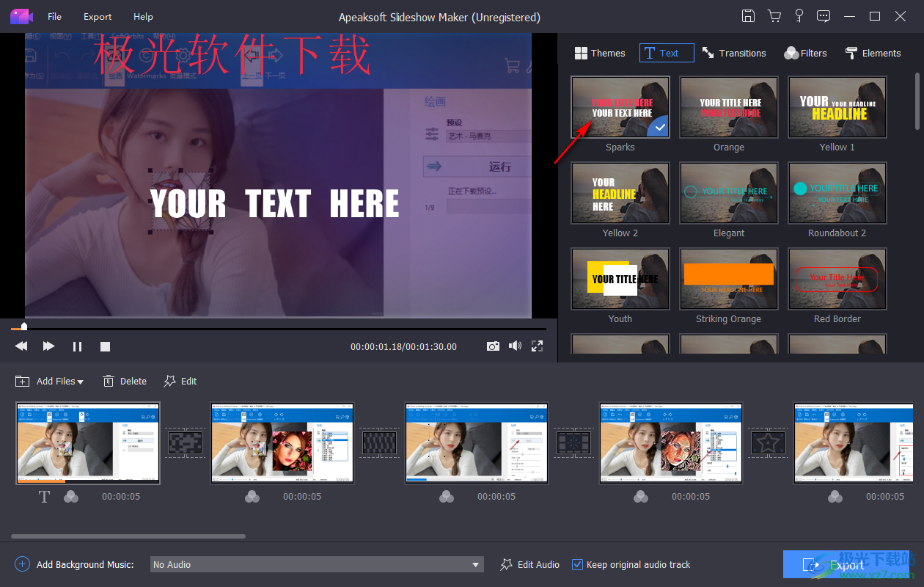Viewport: 924px width, 587px height.
Task: Open the File menu
Action: (x=55, y=16)
